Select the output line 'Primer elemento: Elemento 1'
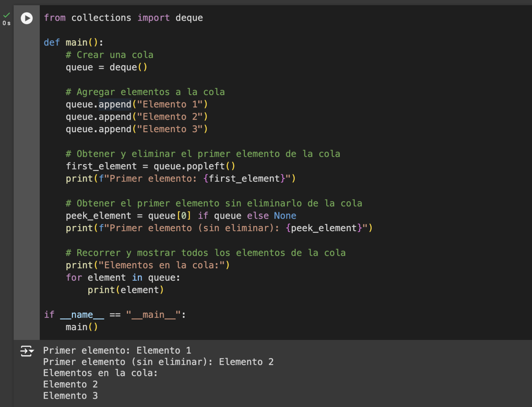 click(117, 350)
